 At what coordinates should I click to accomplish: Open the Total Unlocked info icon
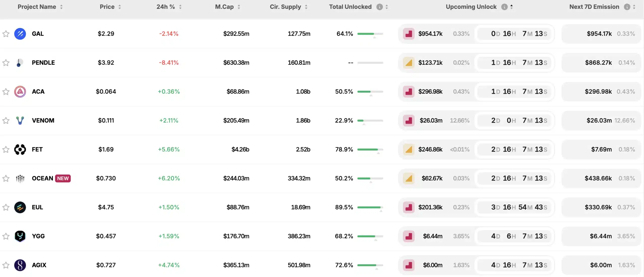(x=380, y=7)
